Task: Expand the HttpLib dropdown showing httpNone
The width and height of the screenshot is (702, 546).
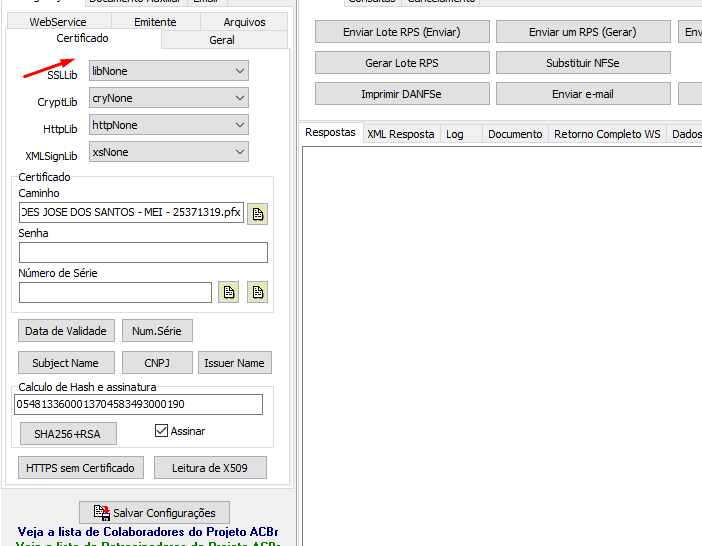Action: point(169,125)
